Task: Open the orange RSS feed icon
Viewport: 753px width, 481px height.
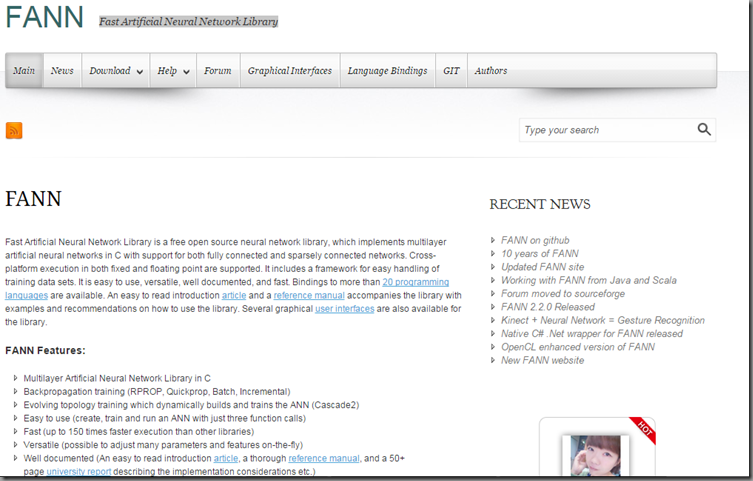Action: point(14,131)
